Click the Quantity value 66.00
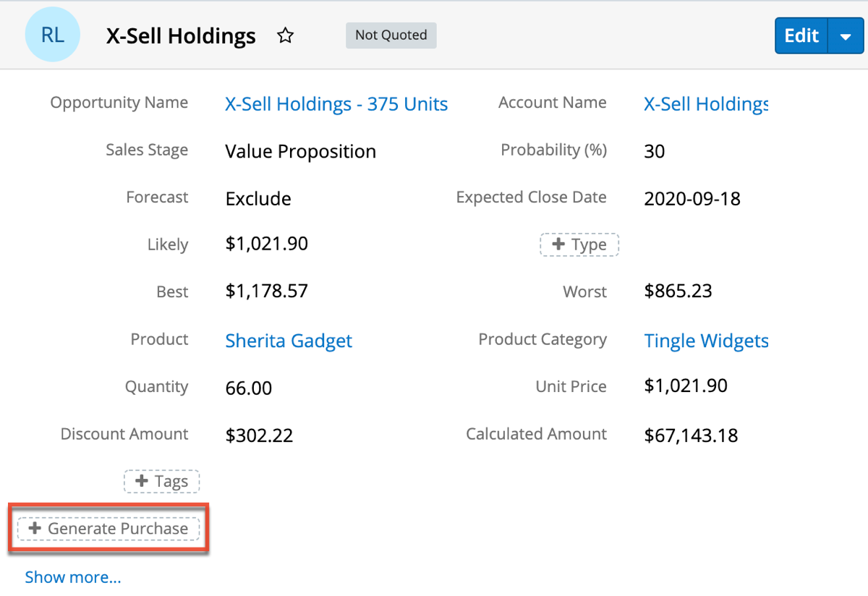This screenshot has width=868, height=596. (x=249, y=388)
